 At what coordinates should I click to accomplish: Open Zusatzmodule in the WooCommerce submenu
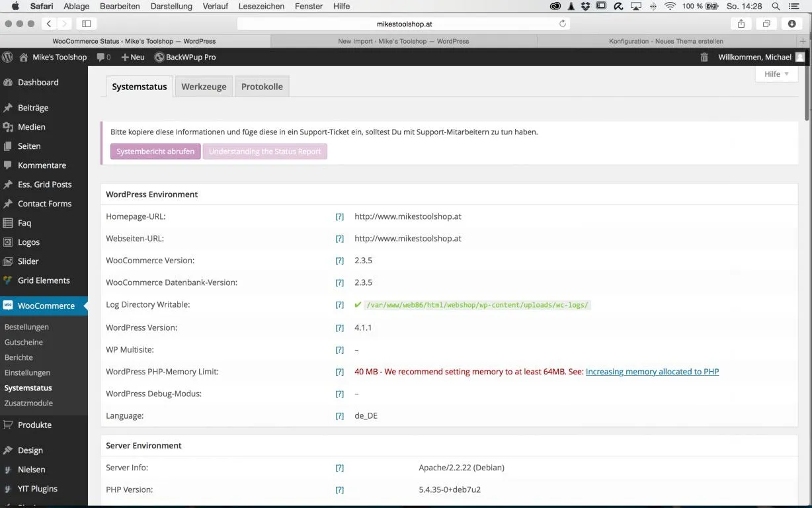click(28, 403)
